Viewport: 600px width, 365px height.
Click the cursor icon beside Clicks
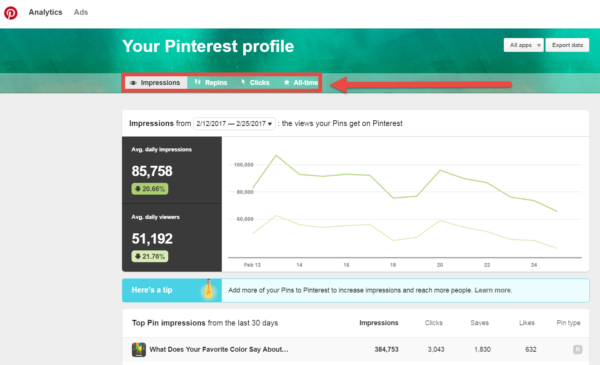243,82
